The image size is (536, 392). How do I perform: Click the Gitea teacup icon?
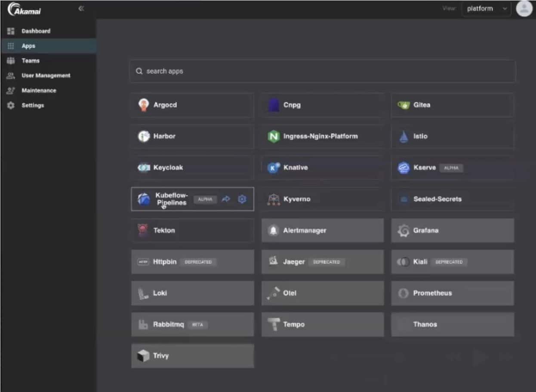click(x=403, y=105)
